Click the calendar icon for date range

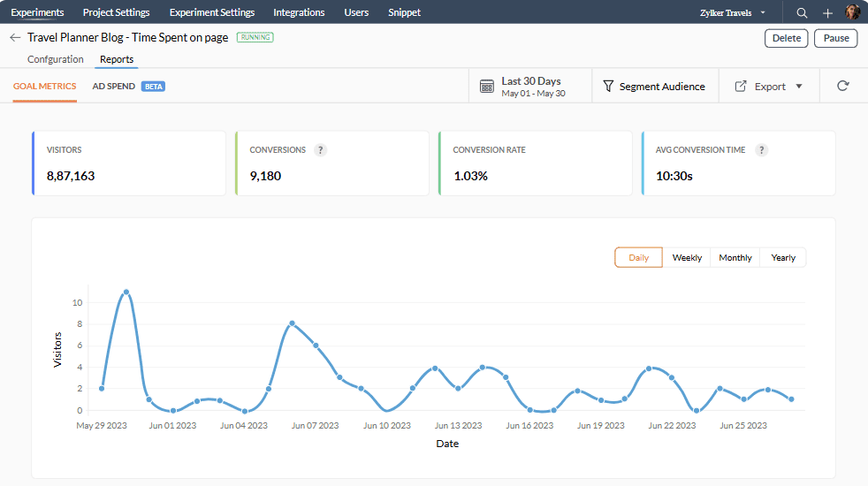[486, 87]
